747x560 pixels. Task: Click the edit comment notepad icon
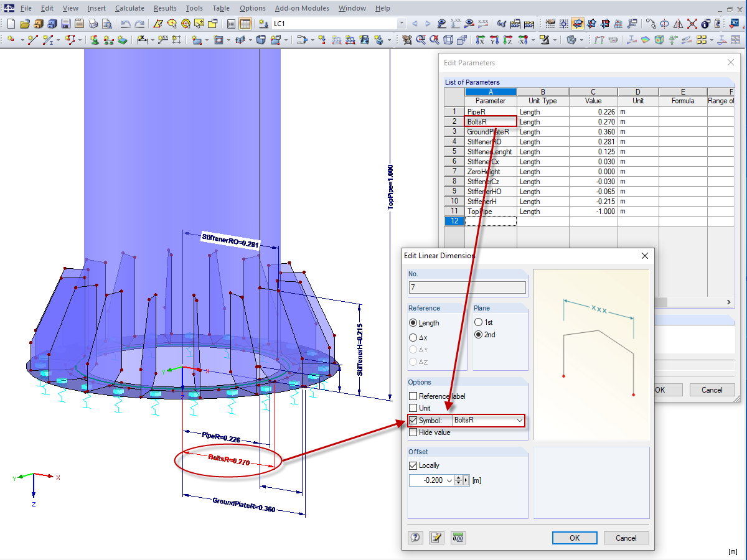click(x=437, y=538)
